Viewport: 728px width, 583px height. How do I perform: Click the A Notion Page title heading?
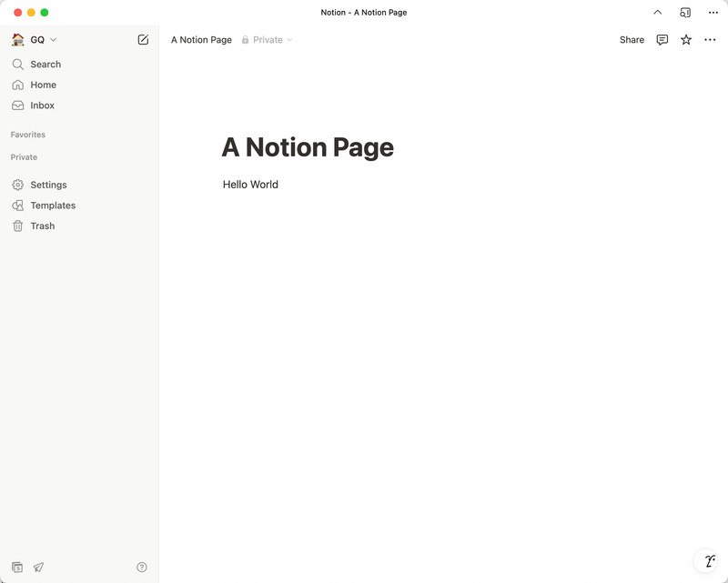pyautogui.click(x=308, y=147)
